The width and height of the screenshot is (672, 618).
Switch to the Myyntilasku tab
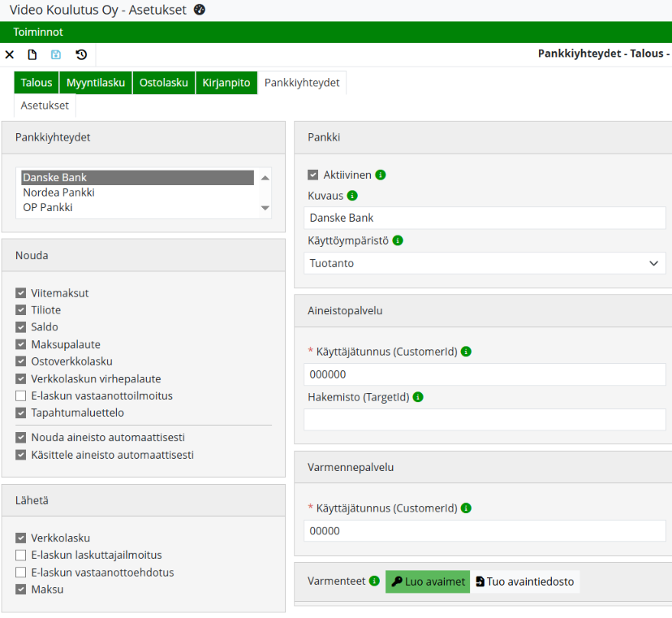click(x=96, y=82)
